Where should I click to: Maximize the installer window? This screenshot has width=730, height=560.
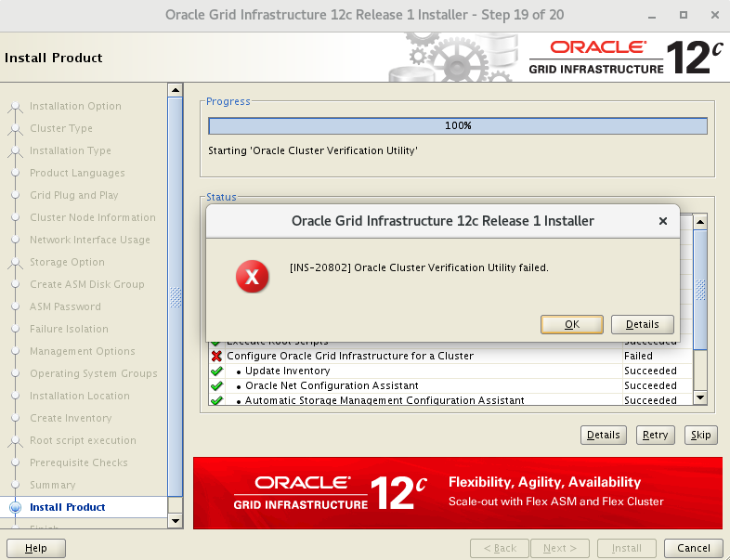point(683,15)
